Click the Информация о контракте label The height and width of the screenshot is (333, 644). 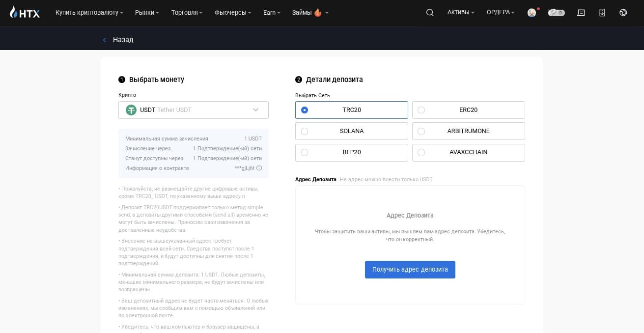157,168
